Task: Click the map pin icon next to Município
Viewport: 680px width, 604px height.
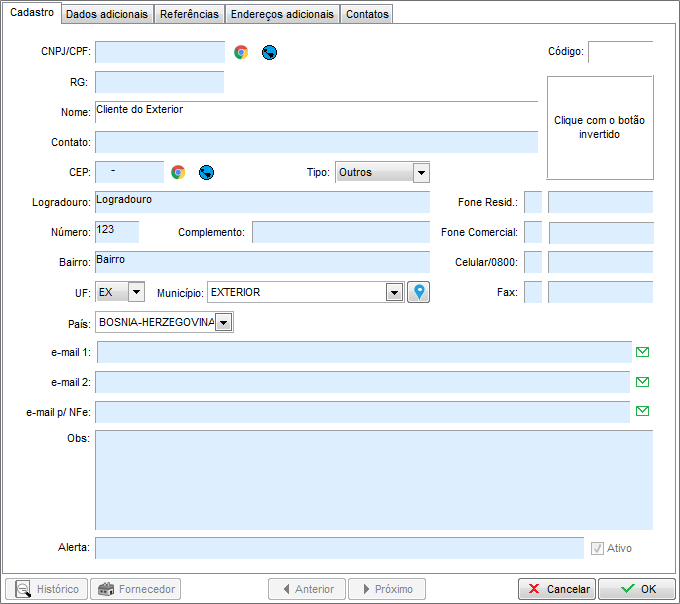Action: pos(419,292)
